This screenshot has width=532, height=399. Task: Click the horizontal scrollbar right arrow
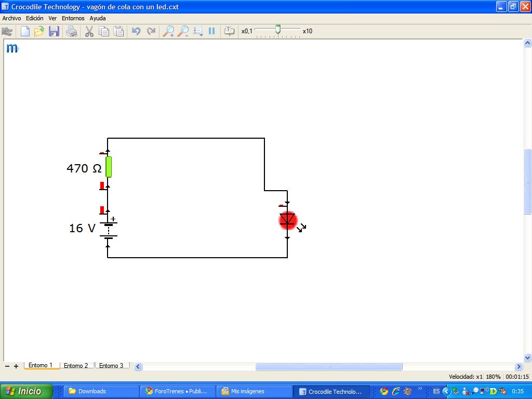click(518, 366)
